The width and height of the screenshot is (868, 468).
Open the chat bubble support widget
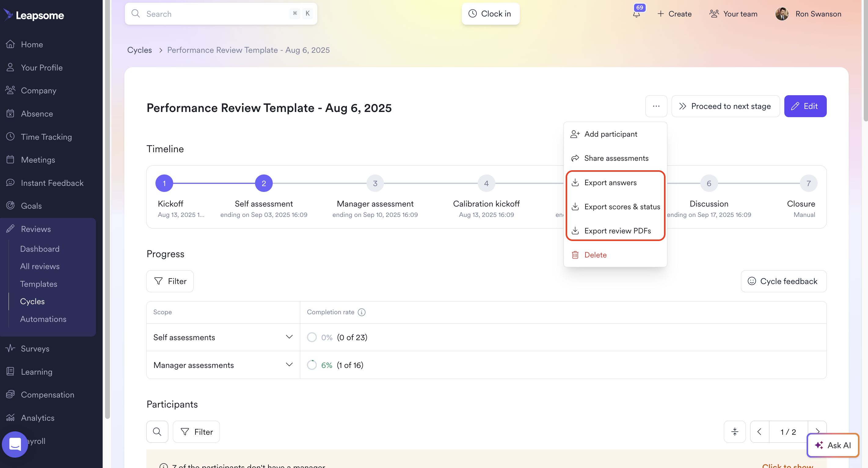click(x=15, y=444)
